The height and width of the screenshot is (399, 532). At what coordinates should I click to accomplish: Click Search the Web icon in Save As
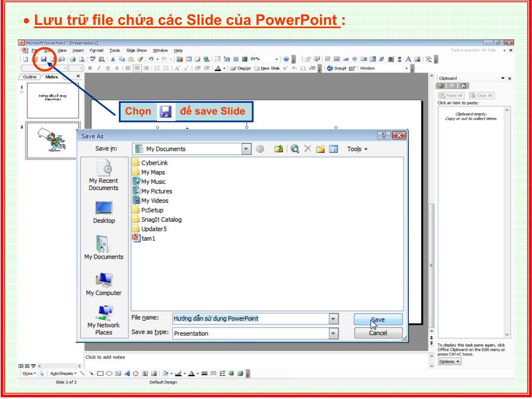click(x=295, y=149)
